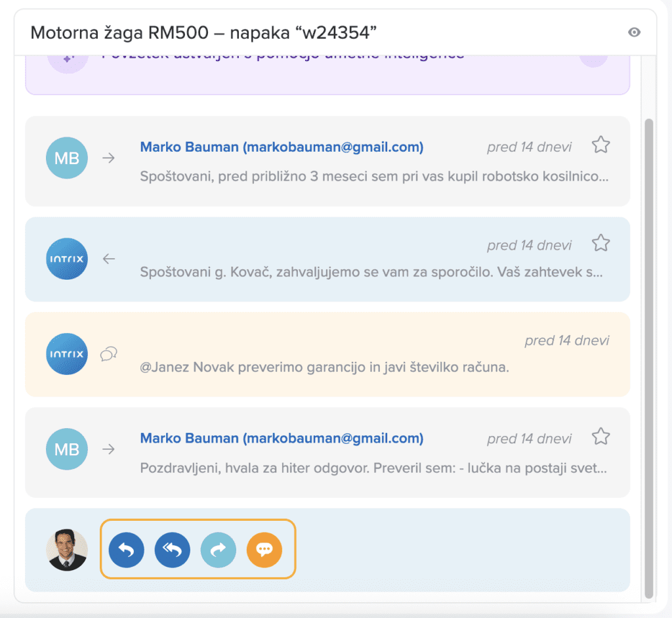Expand the message 'Spoštovani g. Kovač, zahvaljujemo'
The image size is (672, 618).
pos(371,273)
